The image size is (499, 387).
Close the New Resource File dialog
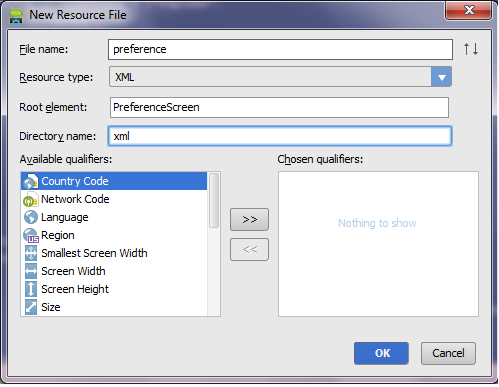point(469,10)
